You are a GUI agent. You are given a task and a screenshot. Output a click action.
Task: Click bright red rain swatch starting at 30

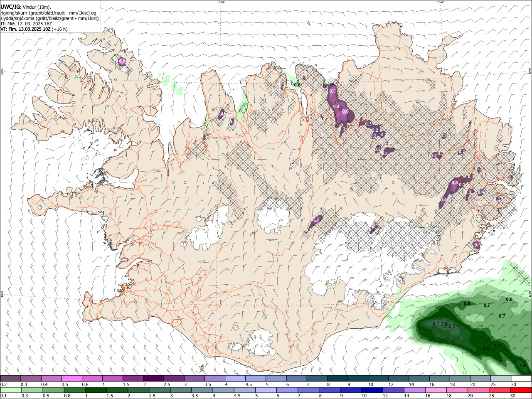click(x=521, y=390)
